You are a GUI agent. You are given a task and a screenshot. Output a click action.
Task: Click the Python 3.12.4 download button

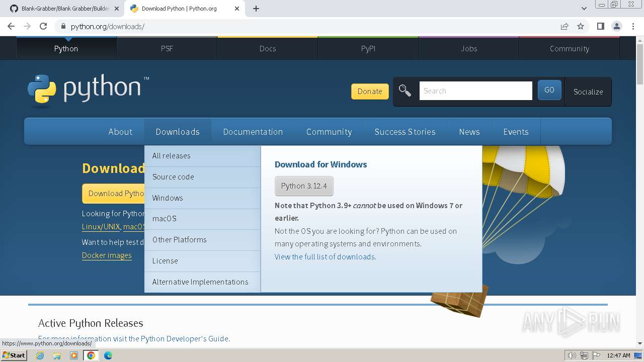[x=304, y=186]
